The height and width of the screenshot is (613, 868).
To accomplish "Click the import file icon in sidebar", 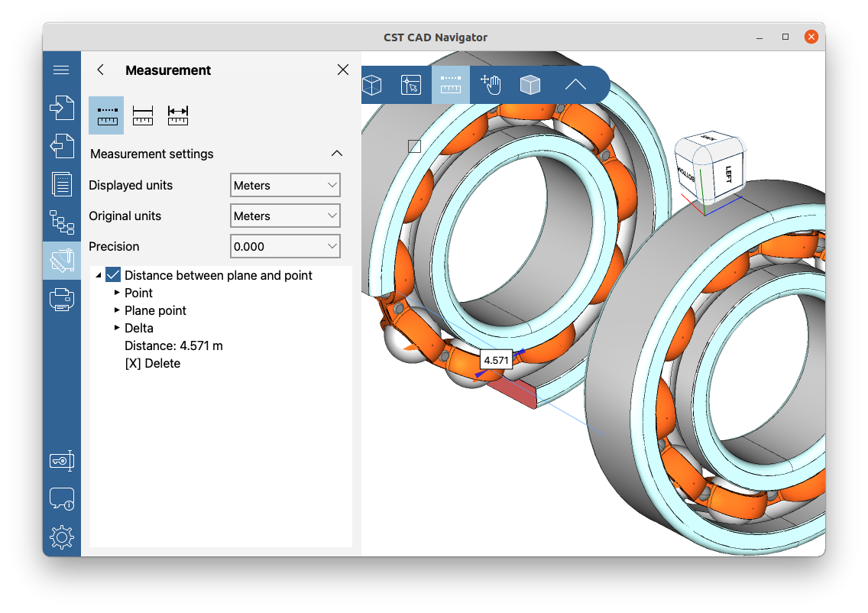I will coord(61,108).
